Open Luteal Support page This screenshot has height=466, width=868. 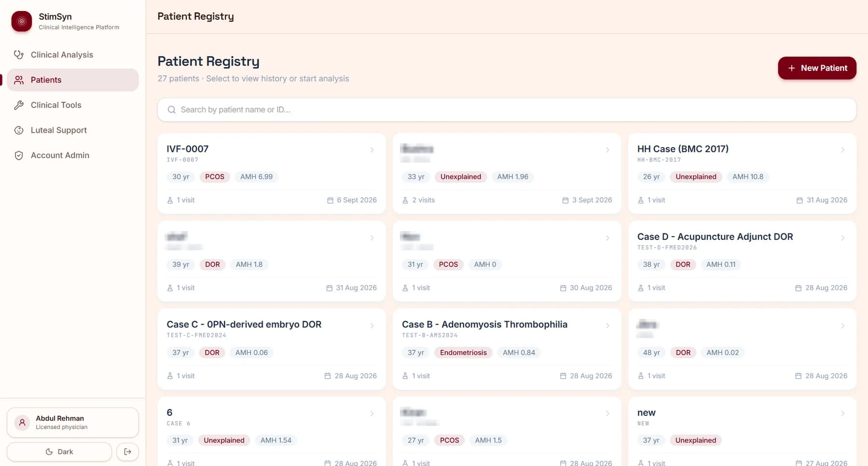73,130
